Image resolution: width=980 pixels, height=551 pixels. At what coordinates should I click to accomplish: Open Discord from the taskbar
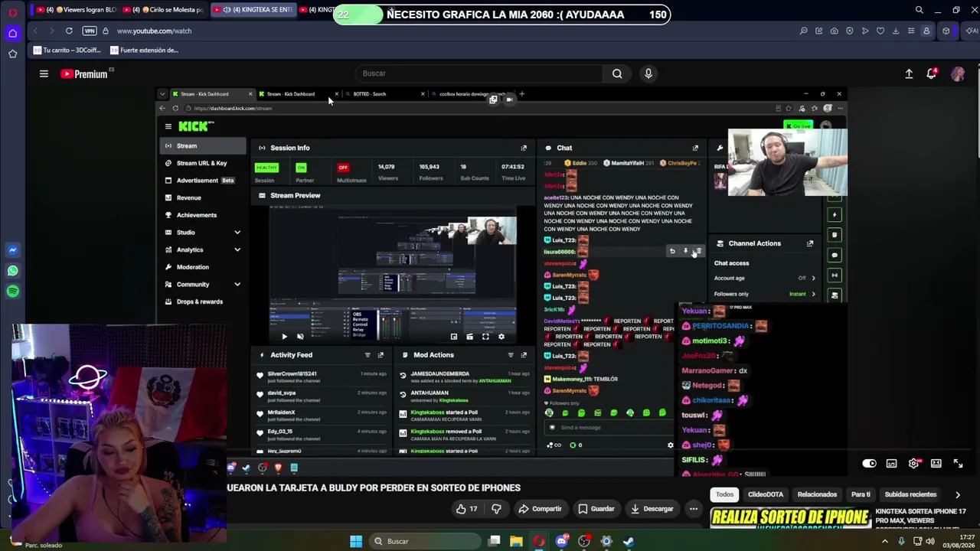(562, 541)
